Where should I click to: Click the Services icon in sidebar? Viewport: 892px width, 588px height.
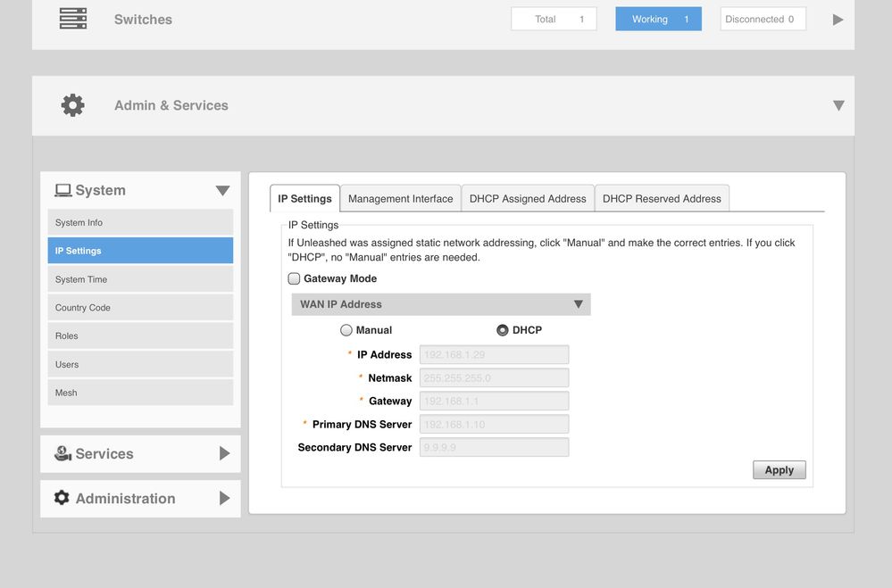[x=63, y=453]
